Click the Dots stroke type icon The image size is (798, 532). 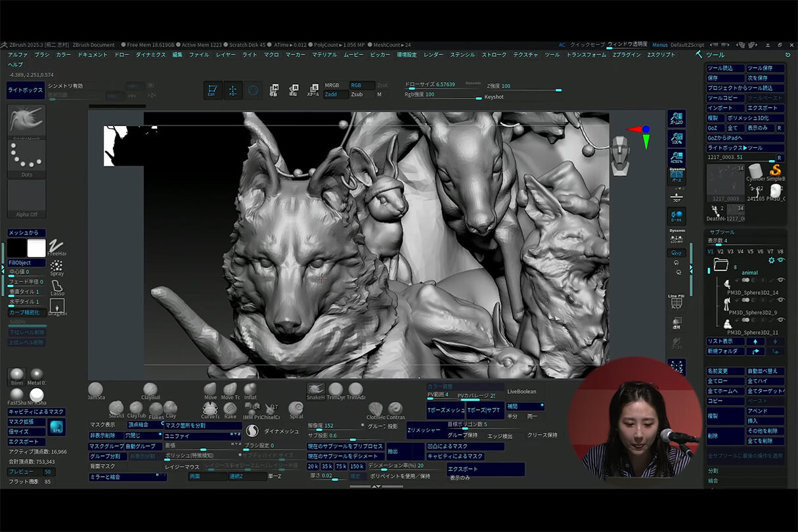coord(26,156)
